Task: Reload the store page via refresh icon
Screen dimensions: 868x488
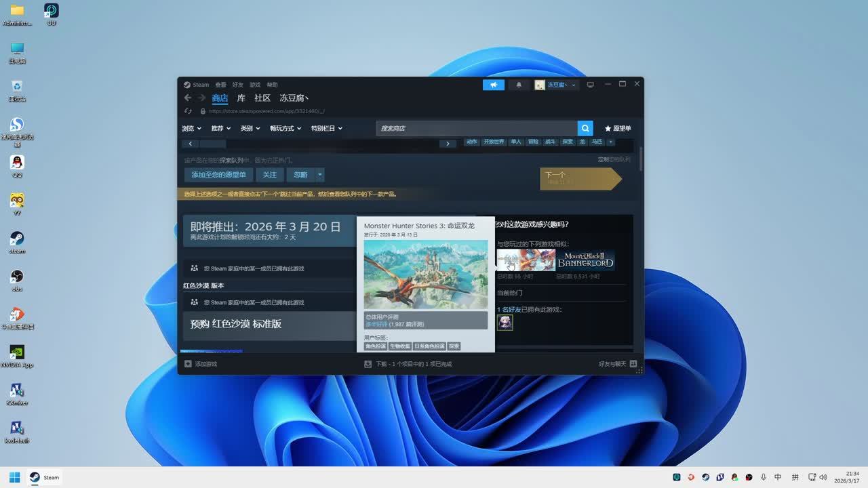Action: pos(189,111)
